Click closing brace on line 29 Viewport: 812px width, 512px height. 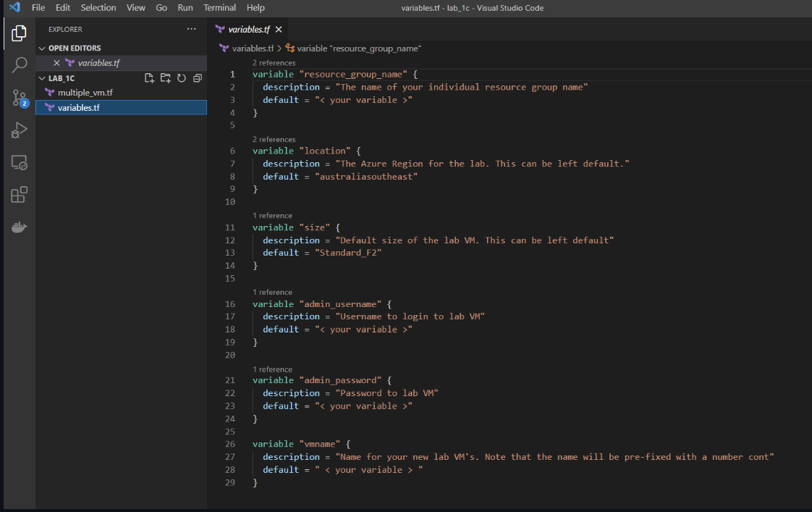tap(255, 482)
